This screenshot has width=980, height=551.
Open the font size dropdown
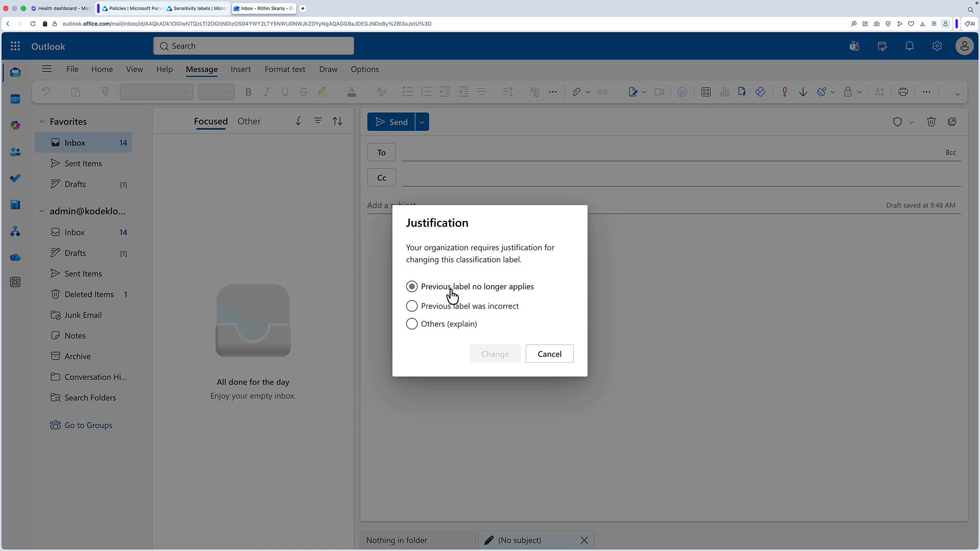[x=216, y=92]
